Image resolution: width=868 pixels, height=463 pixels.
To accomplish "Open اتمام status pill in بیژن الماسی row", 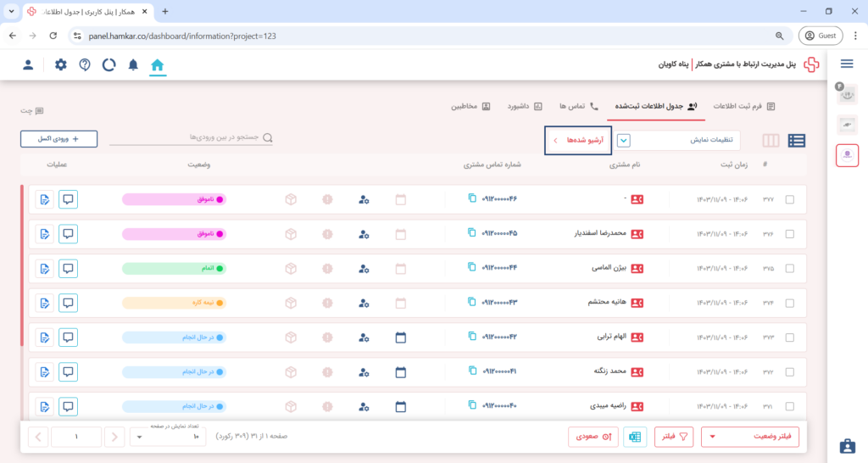I will (x=174, y=269).
